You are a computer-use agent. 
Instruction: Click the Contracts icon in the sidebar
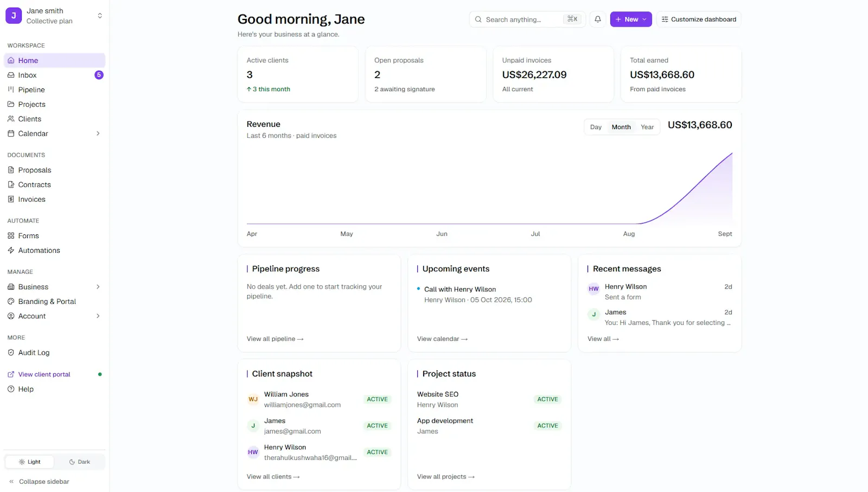click(11, 184)
